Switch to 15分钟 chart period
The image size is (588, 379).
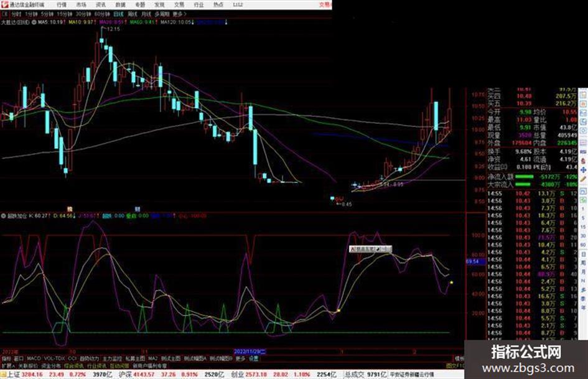pyautogui.click(x=64, y=14)
